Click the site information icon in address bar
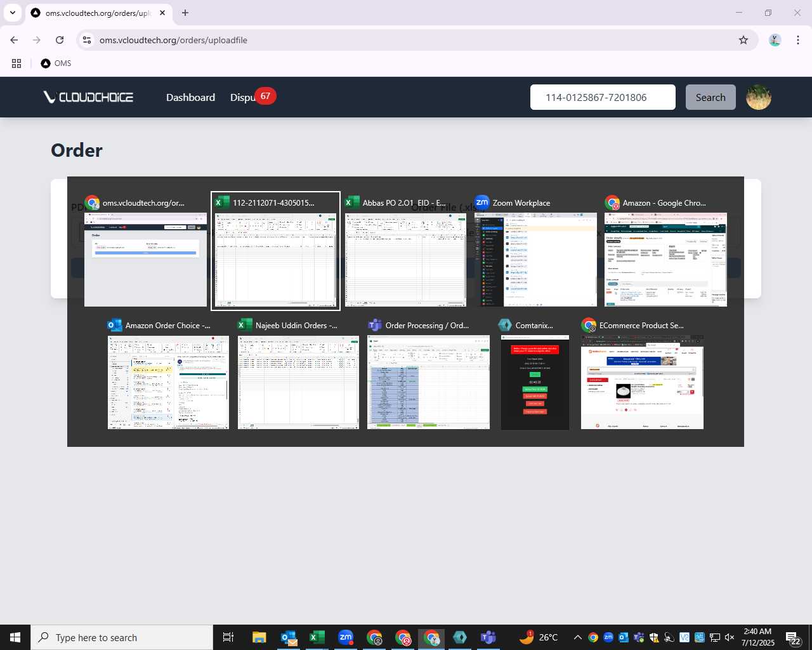This screenshot has width=812, height=650. click(87, 40)
